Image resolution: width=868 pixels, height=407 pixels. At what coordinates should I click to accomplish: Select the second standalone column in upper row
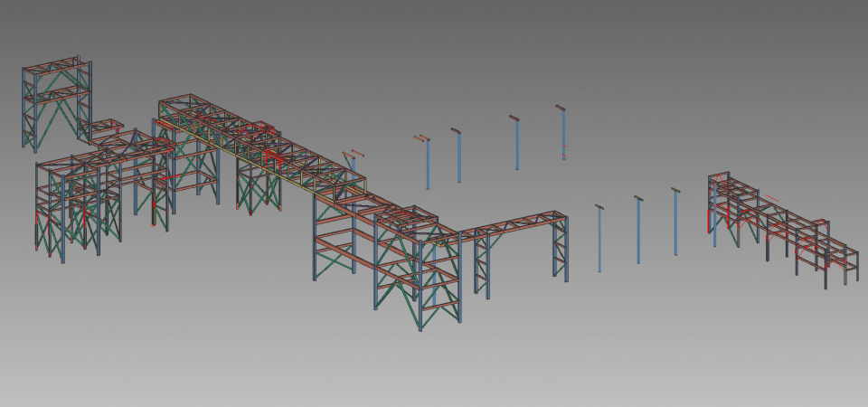point(458,156)
